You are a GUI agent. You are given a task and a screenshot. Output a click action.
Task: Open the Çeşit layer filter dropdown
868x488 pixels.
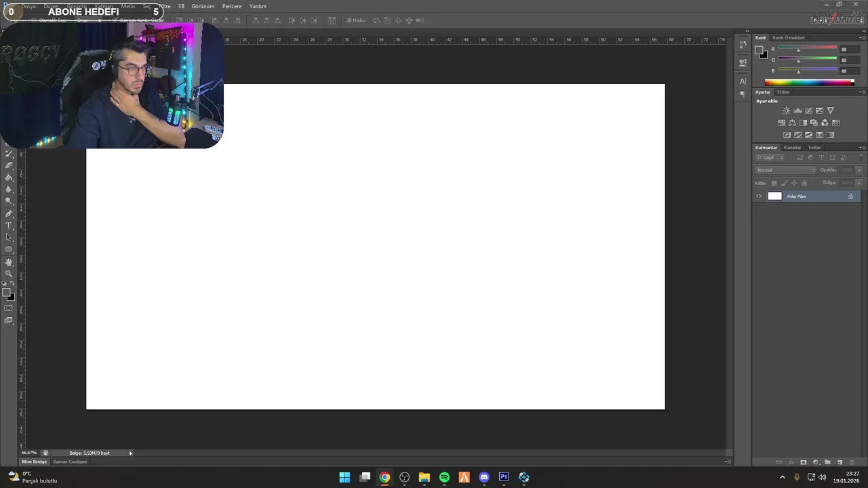[x=770, y=157]
